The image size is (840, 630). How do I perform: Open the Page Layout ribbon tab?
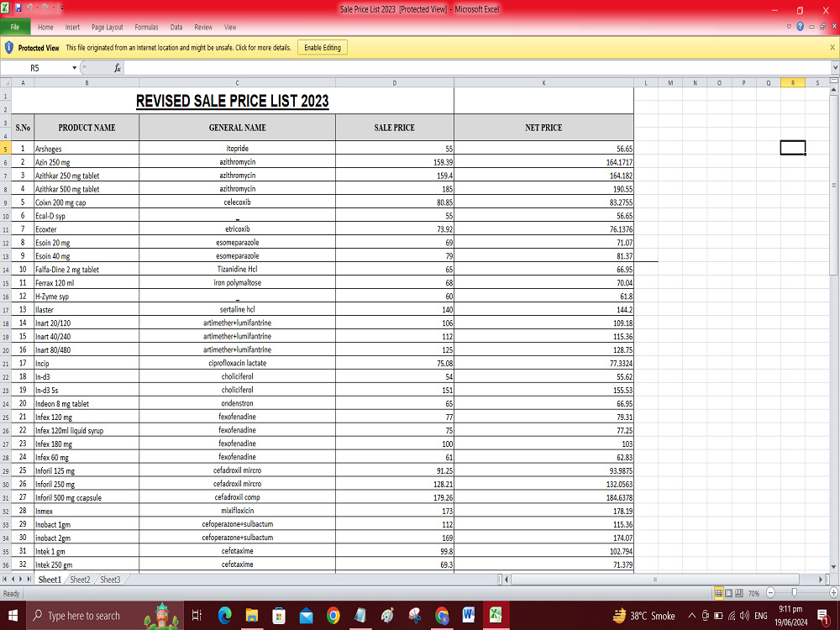[x=108, y=28]
